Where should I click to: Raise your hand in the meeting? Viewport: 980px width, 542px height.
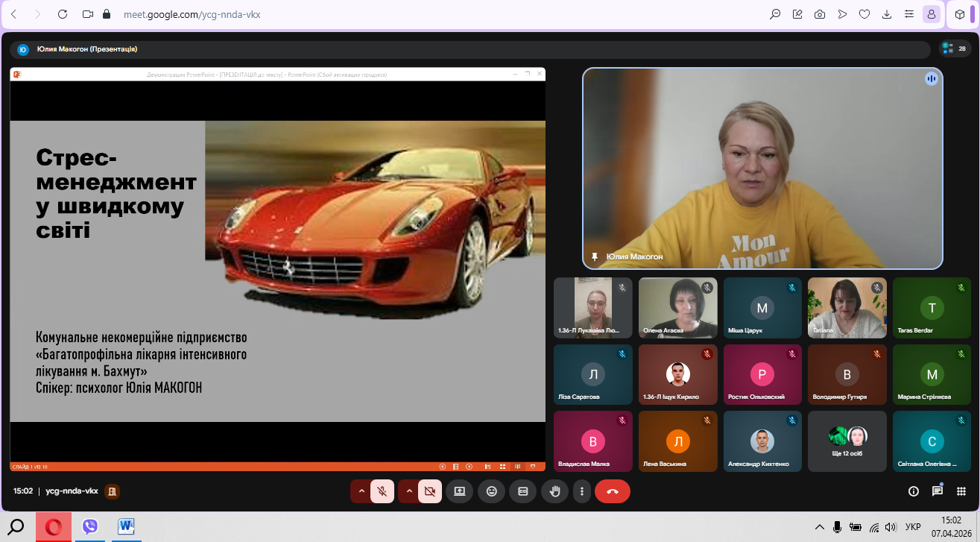tap(554, 491)
